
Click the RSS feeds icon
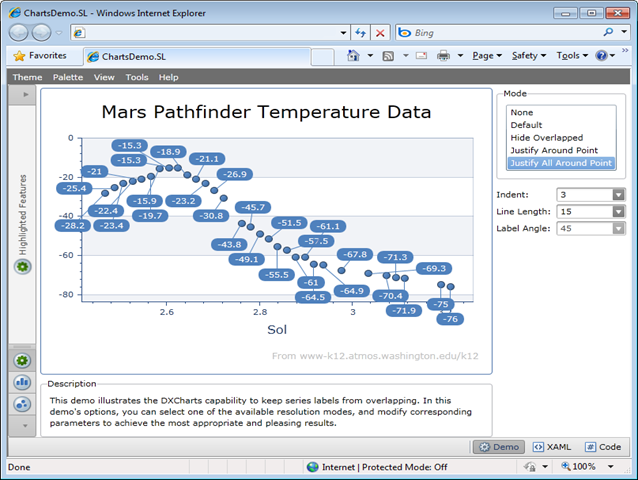tap(388, 56)
